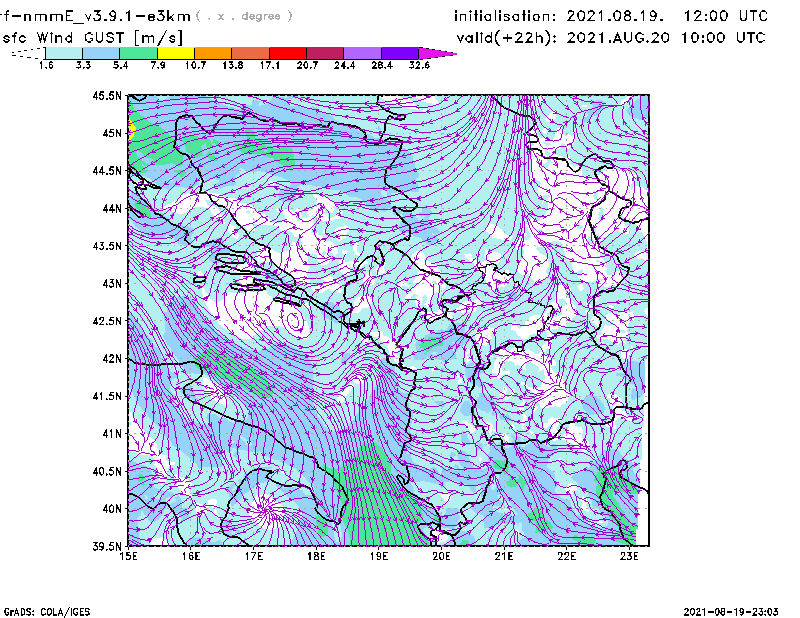The width and height of the screenshot is (800, 618).
Task: Click the legend value 3.3
Action: point(83,65)
